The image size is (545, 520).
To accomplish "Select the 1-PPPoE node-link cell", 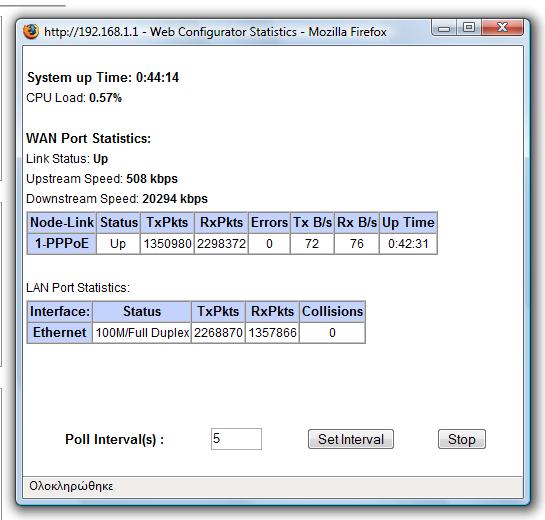I will pos(62,243).
